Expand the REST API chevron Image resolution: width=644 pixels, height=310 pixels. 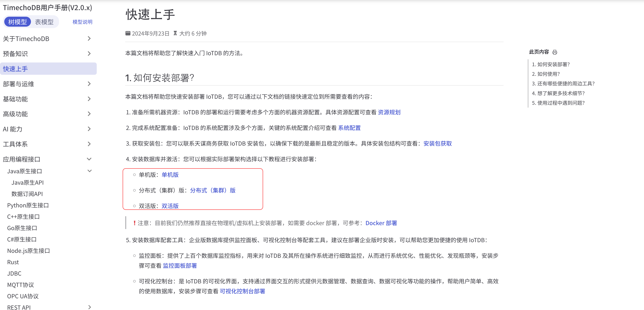click(x=89, y=307)
